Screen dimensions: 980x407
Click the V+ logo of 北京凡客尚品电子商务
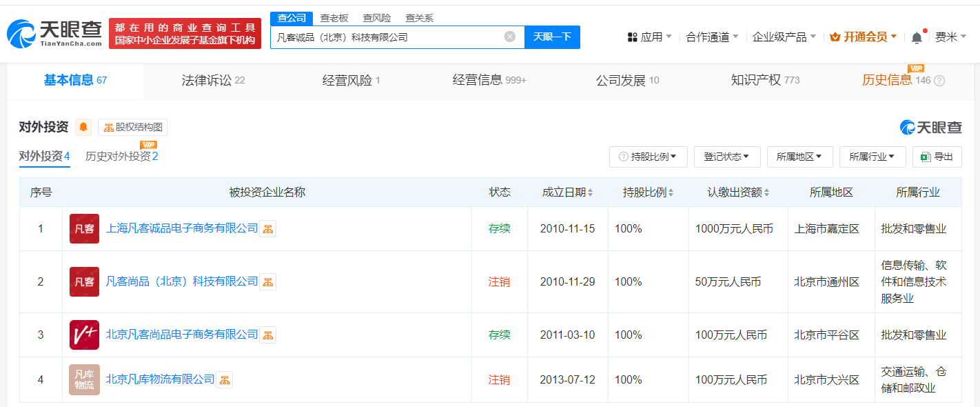84,335
